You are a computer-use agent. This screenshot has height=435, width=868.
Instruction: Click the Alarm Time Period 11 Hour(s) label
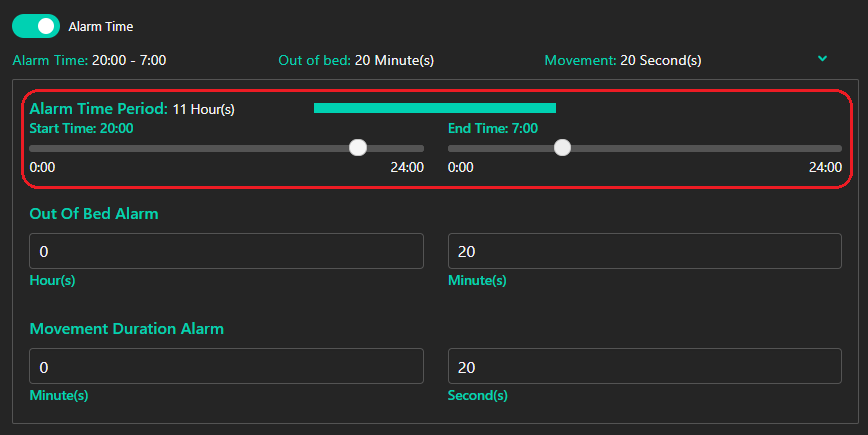[x=132, y=109]
